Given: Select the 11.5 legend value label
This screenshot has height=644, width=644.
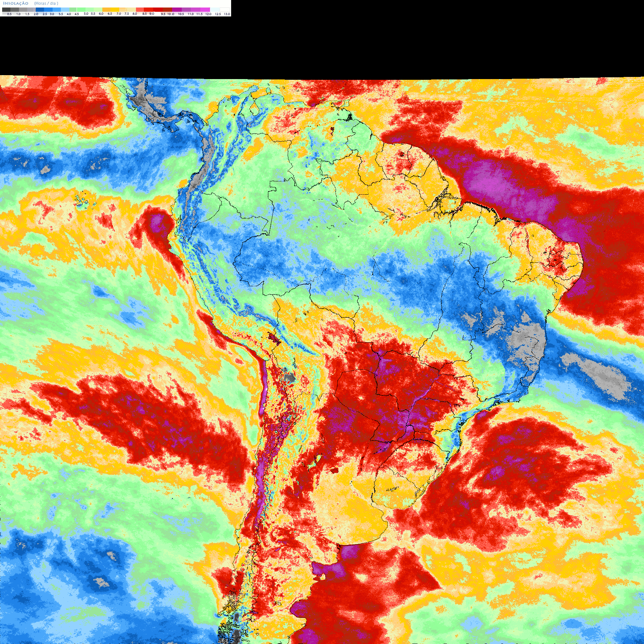Looking at the screenshot, I should (x=199, y=14).
